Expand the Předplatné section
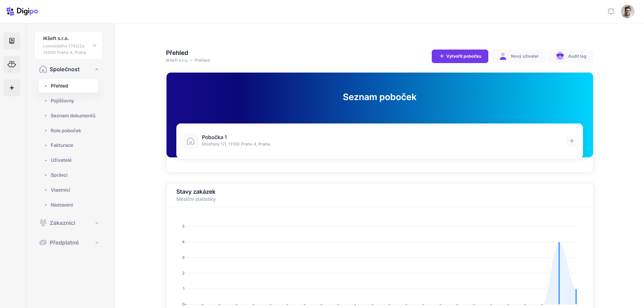The image size is (644, 308). (x=97, y=243)
